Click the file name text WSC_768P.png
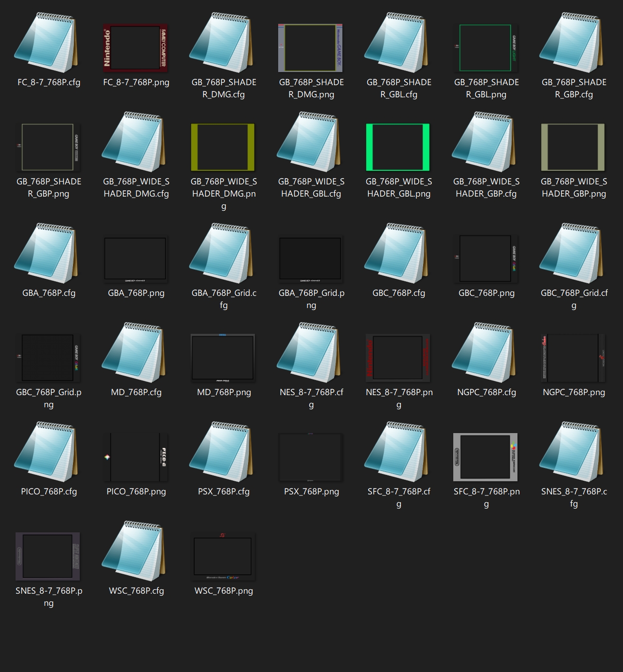Screen dimensions: 623x672 [x=224, y=591]
